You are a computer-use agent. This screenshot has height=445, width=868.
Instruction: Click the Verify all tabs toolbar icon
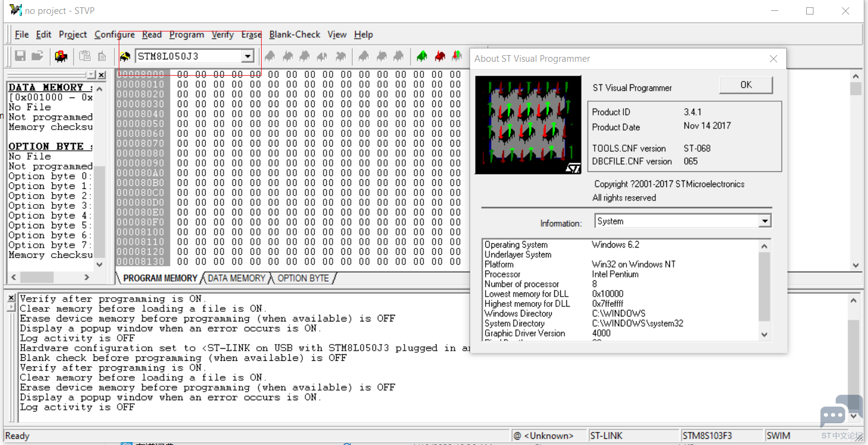(398, 56)
